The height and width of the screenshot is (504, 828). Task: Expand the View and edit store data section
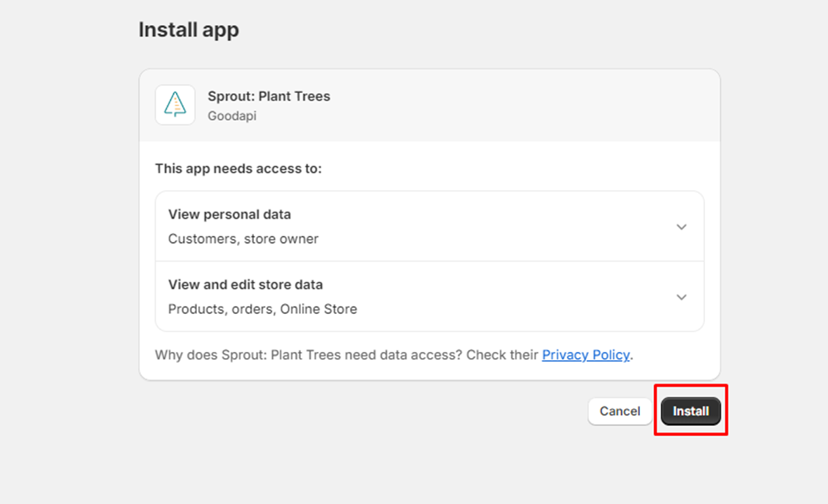click(x=681, y=297)
